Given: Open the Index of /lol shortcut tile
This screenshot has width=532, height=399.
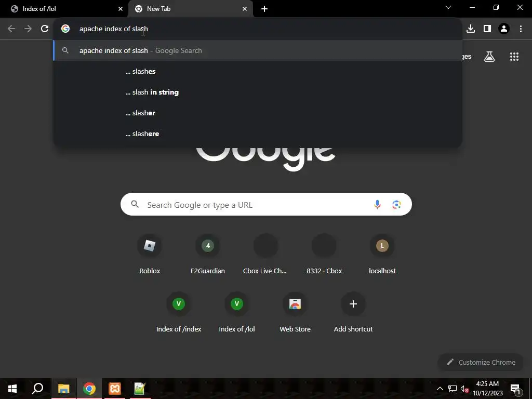Looking at the screenshot, I should 237,312.
